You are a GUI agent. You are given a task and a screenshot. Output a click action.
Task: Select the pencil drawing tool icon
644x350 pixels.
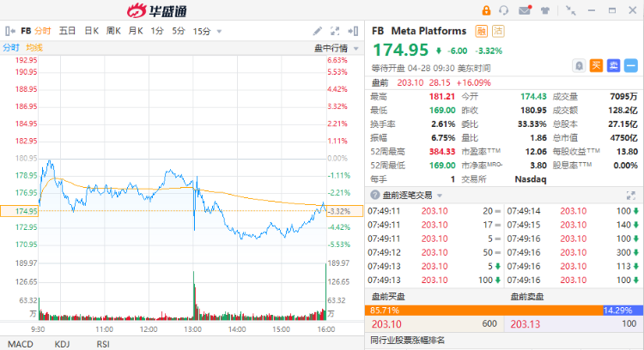(318, 31)
